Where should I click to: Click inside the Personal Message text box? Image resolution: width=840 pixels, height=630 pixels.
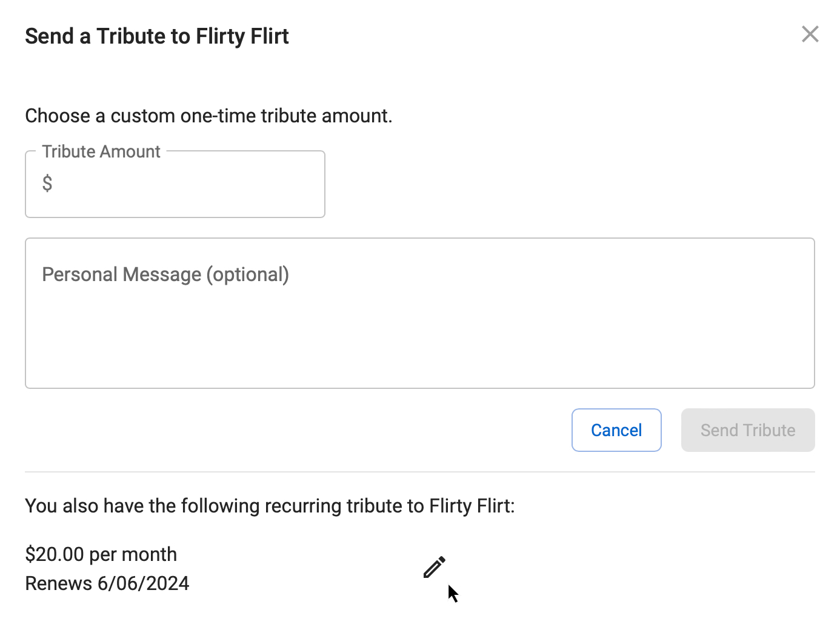[x=419, y=313]
